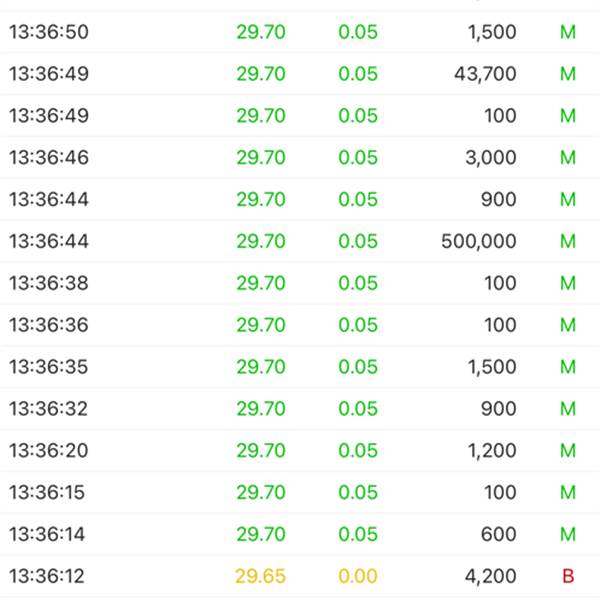Click the 13:36:14 timestamp
The height and width of the screenshot is (600, 600).
[x=47, y=534]
